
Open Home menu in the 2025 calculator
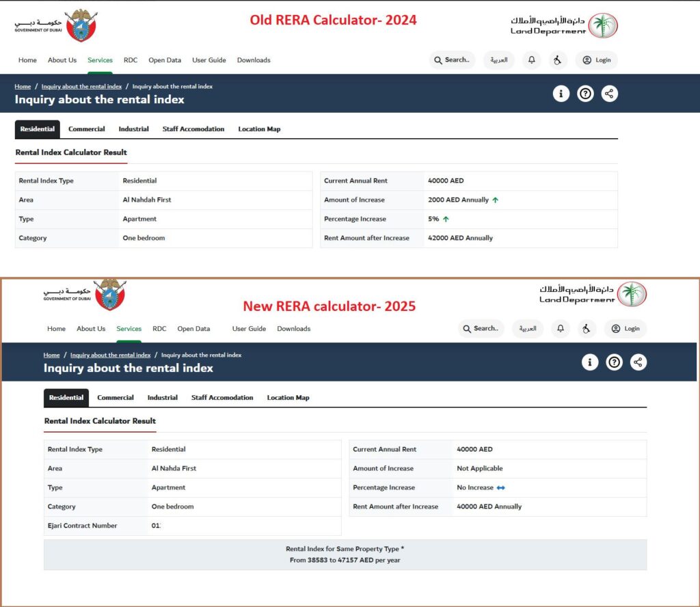(56, 329)
